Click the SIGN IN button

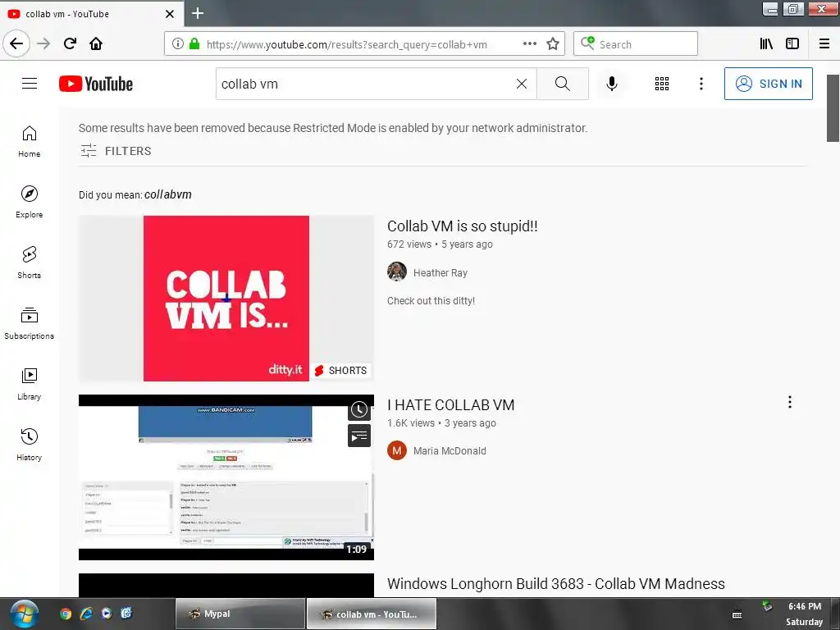pos(768,84)
